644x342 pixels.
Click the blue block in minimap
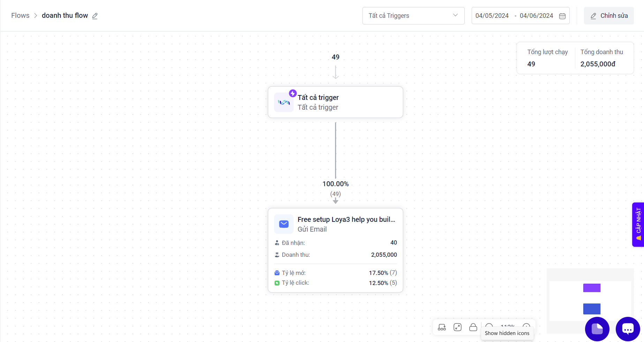[592, 308]
